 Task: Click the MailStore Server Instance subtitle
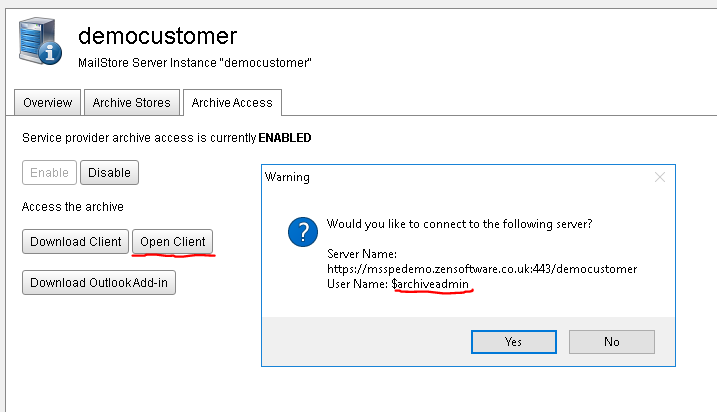point(195,63)
